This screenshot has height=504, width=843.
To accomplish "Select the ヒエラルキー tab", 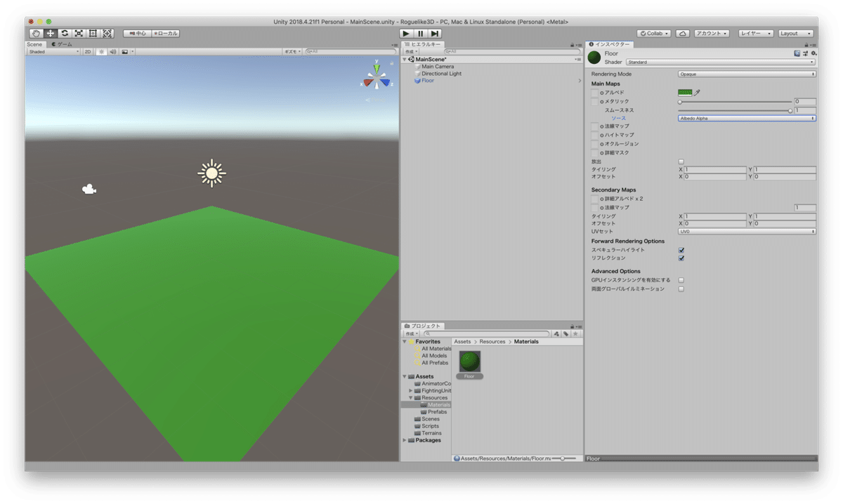I will click(x=422, y=44).
